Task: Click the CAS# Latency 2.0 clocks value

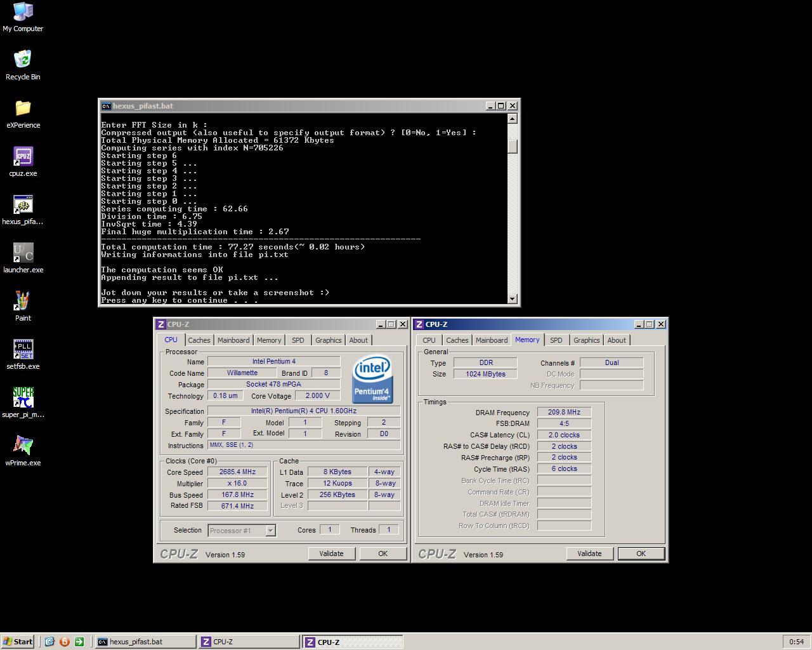Action: tap(564, 435)
